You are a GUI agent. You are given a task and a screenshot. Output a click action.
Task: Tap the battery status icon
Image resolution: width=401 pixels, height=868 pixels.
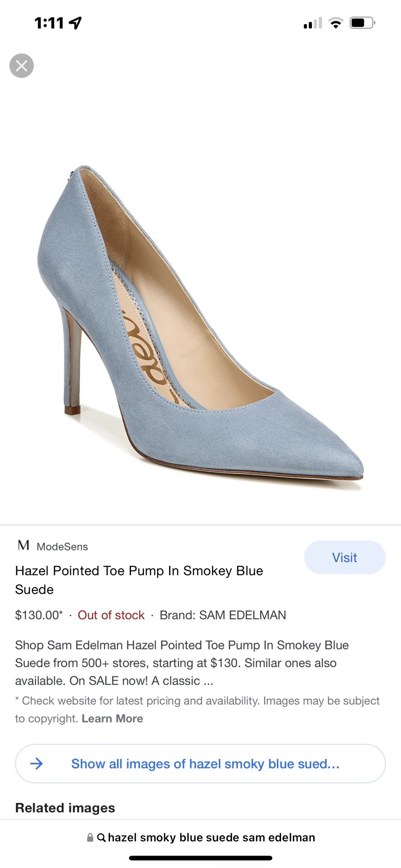(x=363, y=23)
